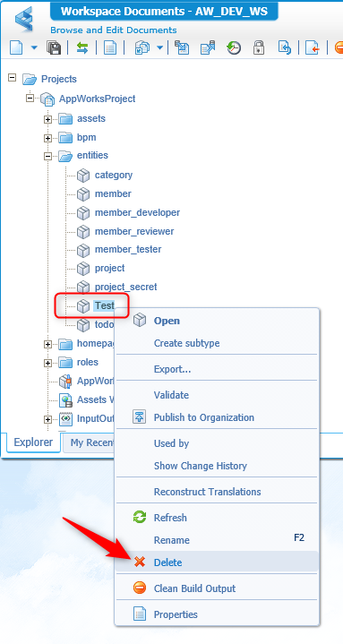The height and width of the screenshot is (644, 343).
Task: Click the publish-to-server toolbar icon
Action: (x=208, y=47)
